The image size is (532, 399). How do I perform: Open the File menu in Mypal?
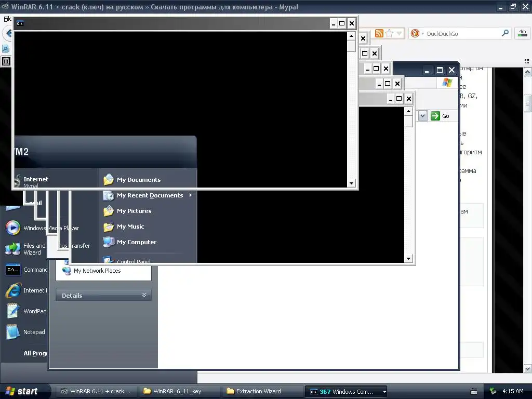coord(7,19)
